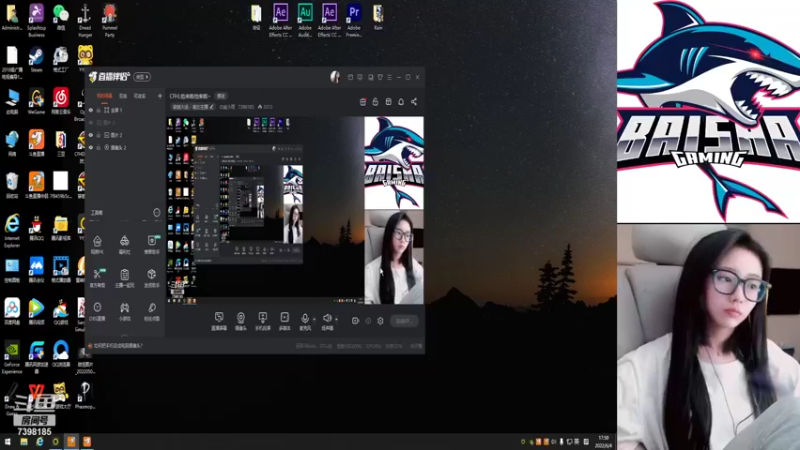Open the multimedia source tool
Viewport: 800px width, 450px height.
tap(285, 321)
